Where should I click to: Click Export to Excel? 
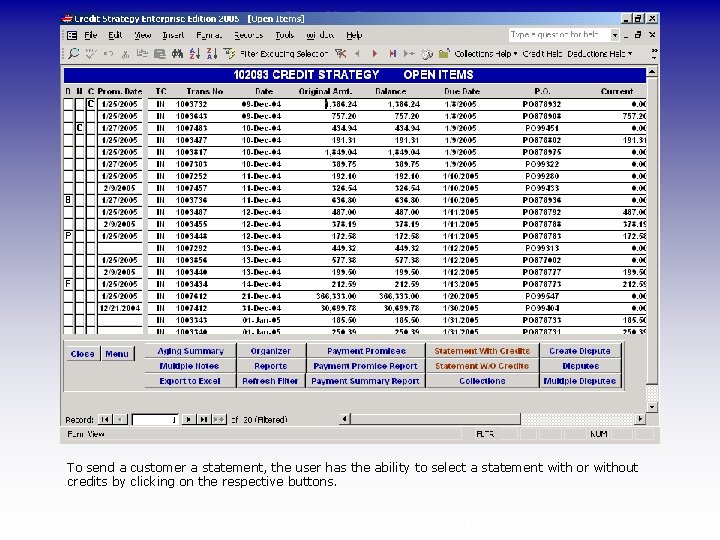[x=190, y=381]
